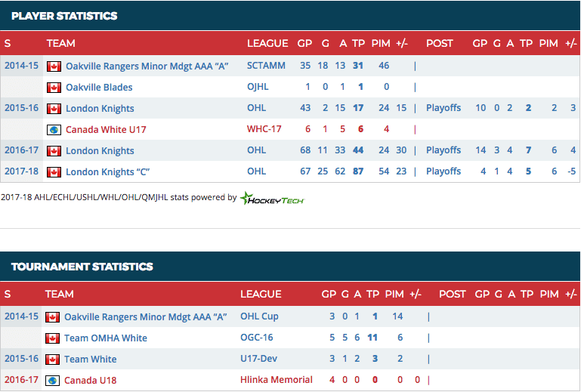Open the Hlinka Memorial league link

point(276,380)
